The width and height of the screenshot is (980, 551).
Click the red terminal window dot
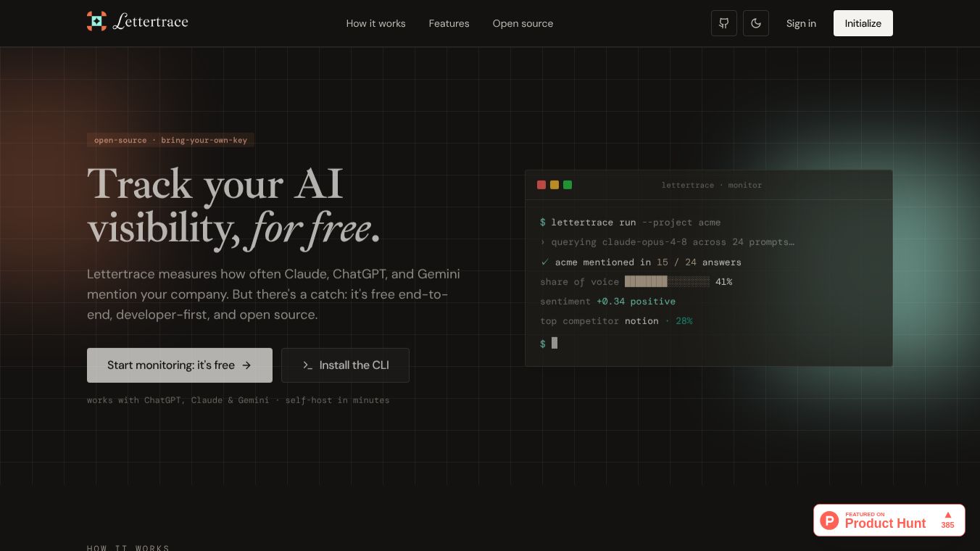coord(541,185)
